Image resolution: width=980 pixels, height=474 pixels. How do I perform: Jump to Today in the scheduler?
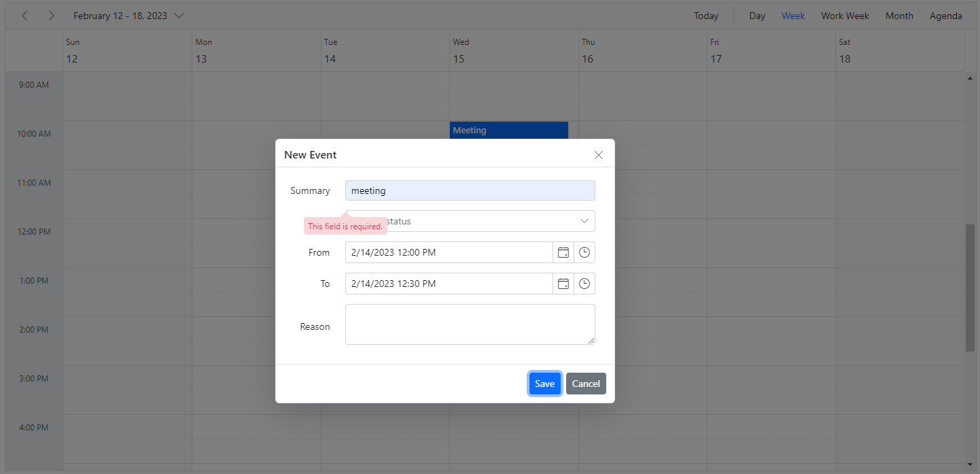click(706, 16)
